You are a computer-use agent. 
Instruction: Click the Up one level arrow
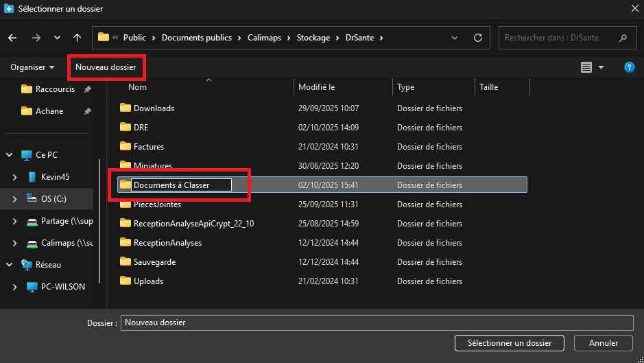(x=77, y=38)
